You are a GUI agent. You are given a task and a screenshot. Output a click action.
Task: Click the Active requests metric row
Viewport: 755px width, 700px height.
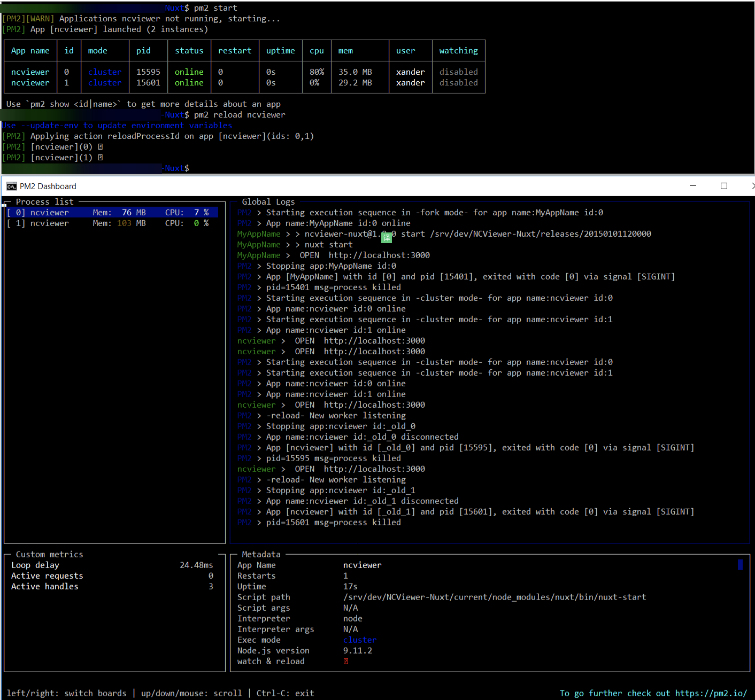pyautogui.click(x=112, y=576)
